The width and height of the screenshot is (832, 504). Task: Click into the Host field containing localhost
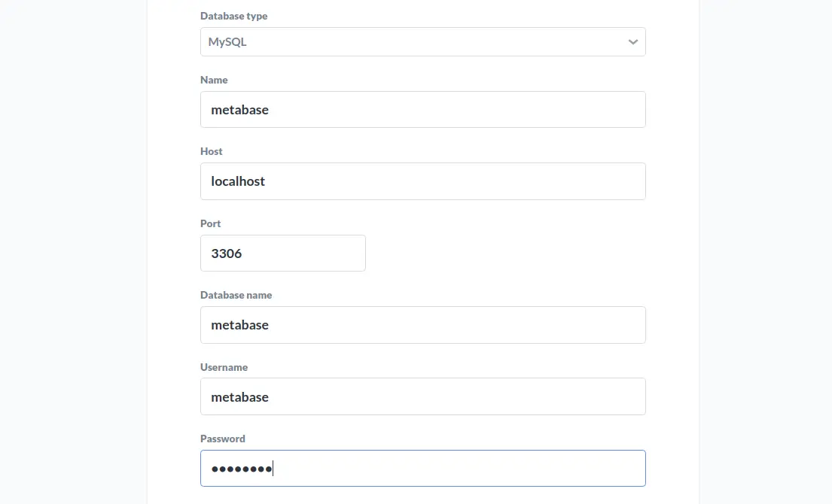[423, 181]
